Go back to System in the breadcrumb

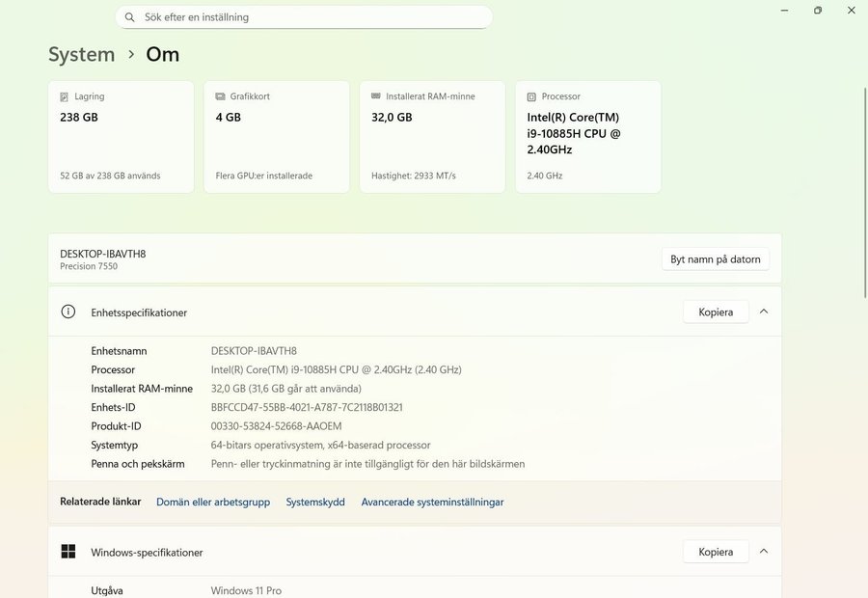pos(81,54)
